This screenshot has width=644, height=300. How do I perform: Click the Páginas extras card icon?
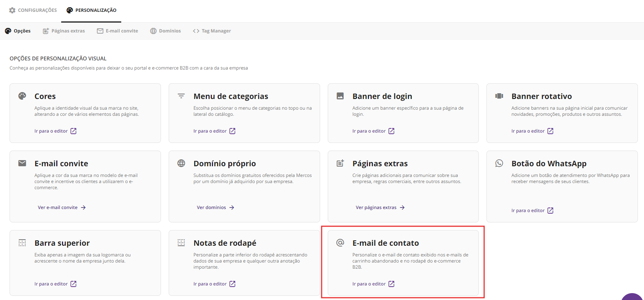tap(340, 163)
